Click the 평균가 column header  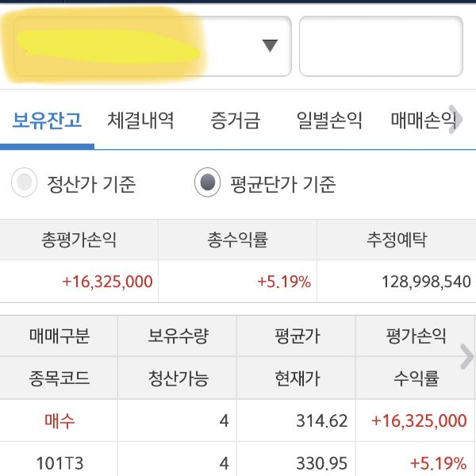[x=297, y=336]
